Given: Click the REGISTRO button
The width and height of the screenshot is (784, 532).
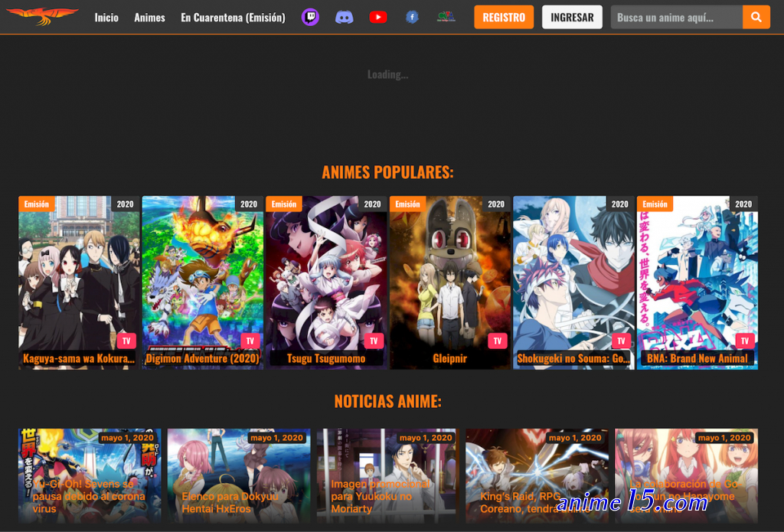Looking at the screenshot, I should 504,17.
